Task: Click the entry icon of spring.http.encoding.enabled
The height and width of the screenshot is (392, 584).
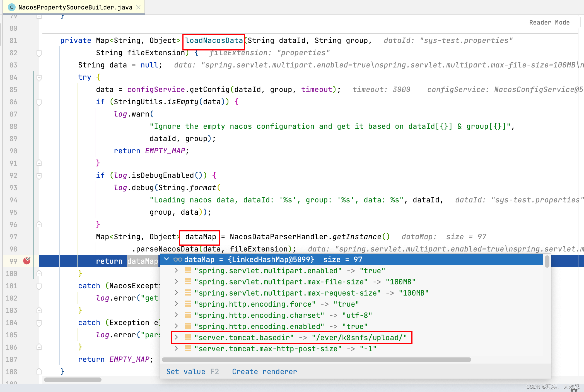Action: (188, 326)
